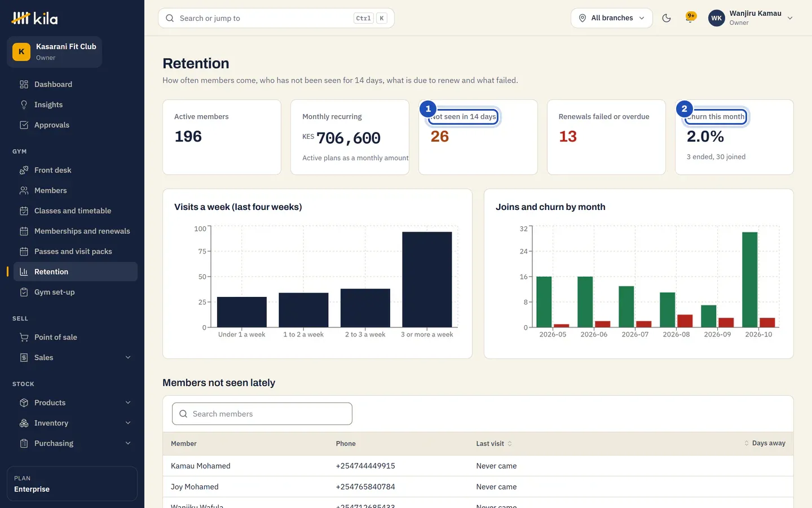
Task: Click the Point of sale cart icon
Action: click(x=24, y=337)
